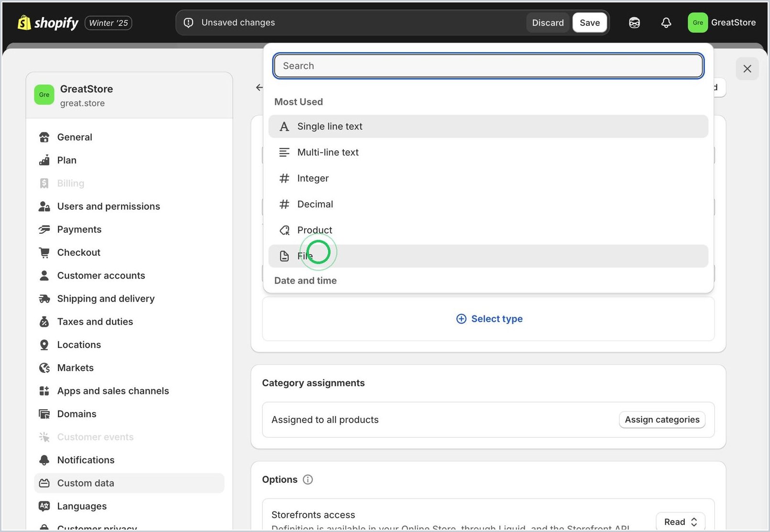Open GreatStore account menu
The height and width of the screenshot is (532, 770).
point(722,22)
